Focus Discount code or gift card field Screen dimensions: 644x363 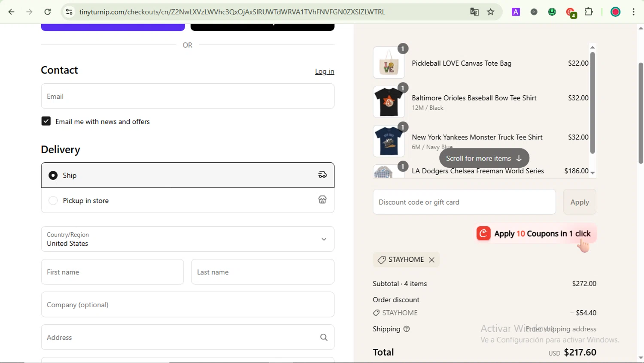[x=464, y=202]
